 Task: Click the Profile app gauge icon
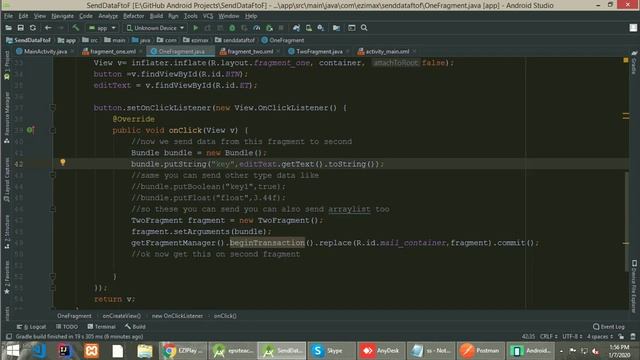[257, 28]
